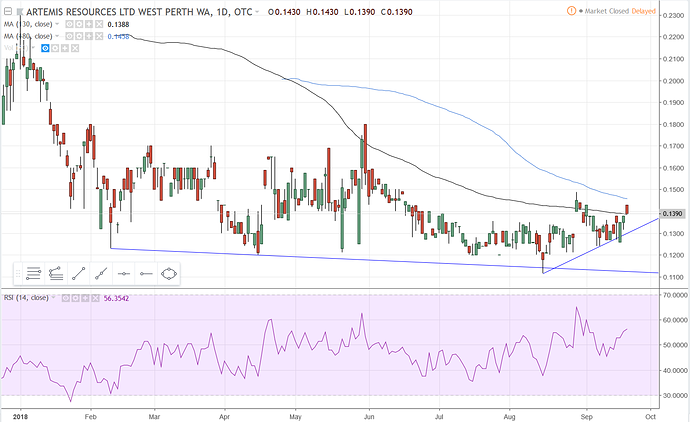Show the Volume indicator with its blue eye

point(45,48)
